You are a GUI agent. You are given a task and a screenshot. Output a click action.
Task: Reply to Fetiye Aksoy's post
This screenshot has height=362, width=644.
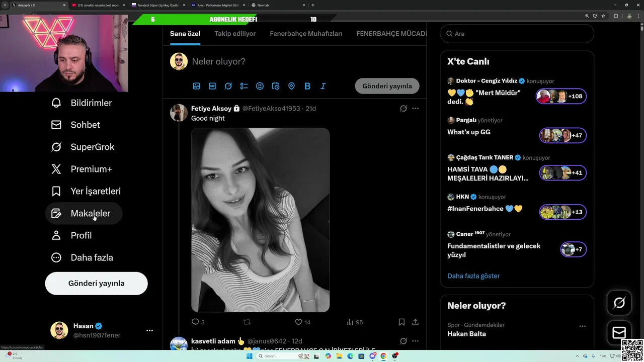click(198, 322)
